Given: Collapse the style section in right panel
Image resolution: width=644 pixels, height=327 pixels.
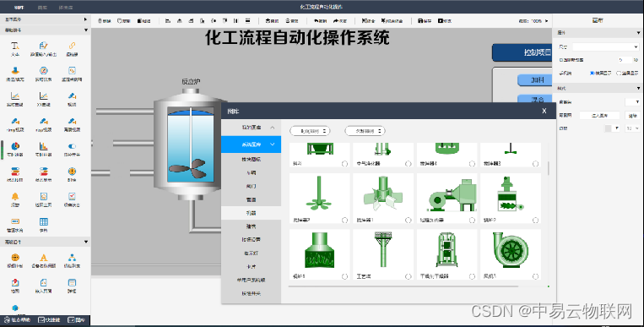Looking at the screenshot, I should tap(638, 89).
